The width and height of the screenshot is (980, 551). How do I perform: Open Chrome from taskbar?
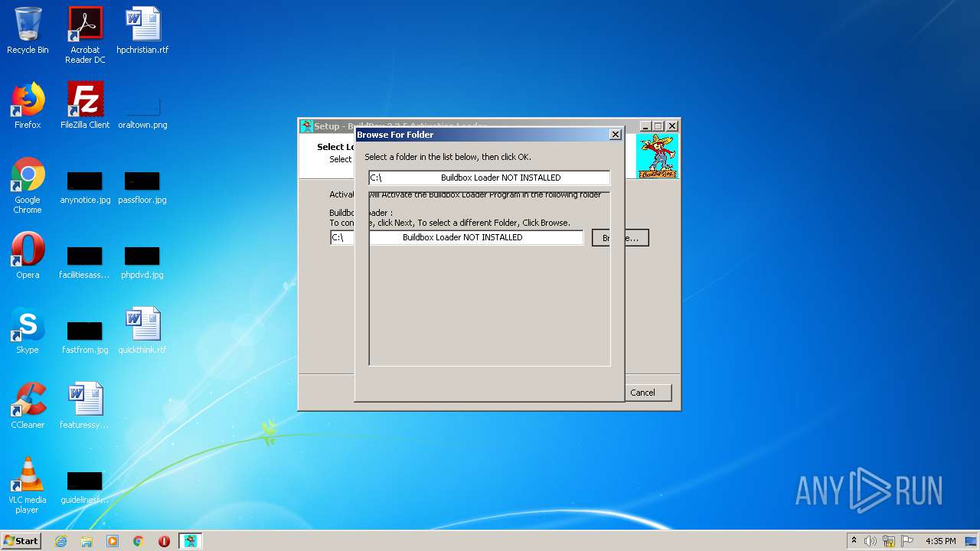click(x=139, y=541)
